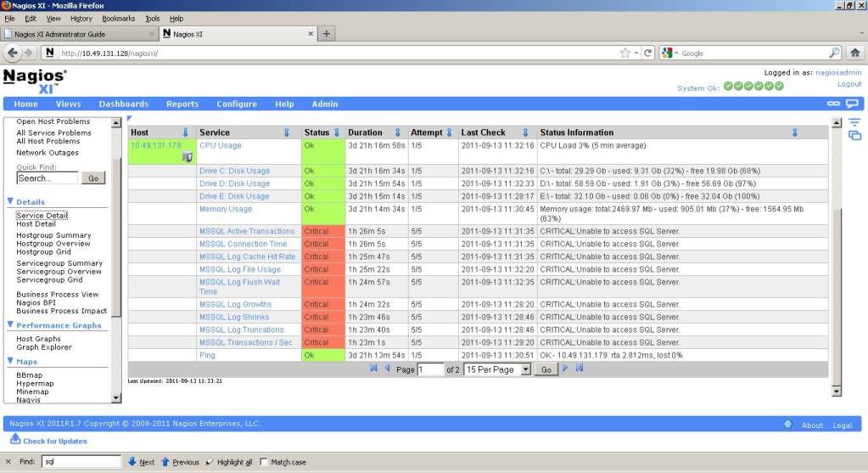Open the Configure menu

(237, 104)
